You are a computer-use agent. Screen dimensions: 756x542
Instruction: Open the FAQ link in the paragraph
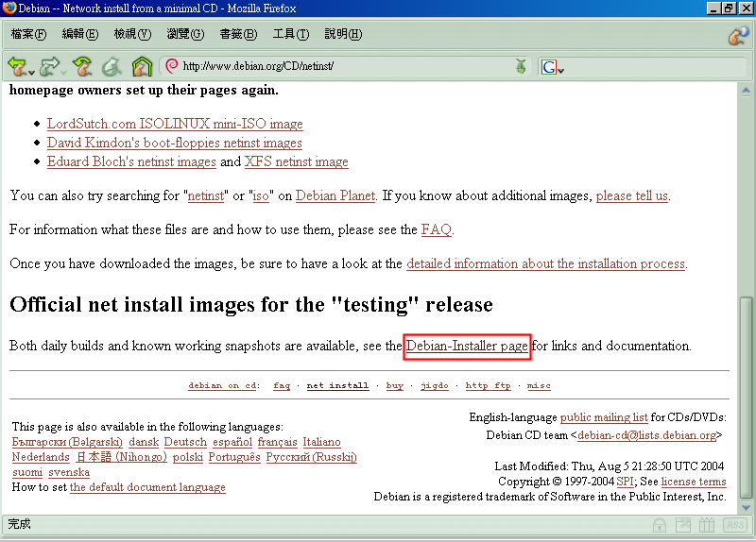coord(436,229)
